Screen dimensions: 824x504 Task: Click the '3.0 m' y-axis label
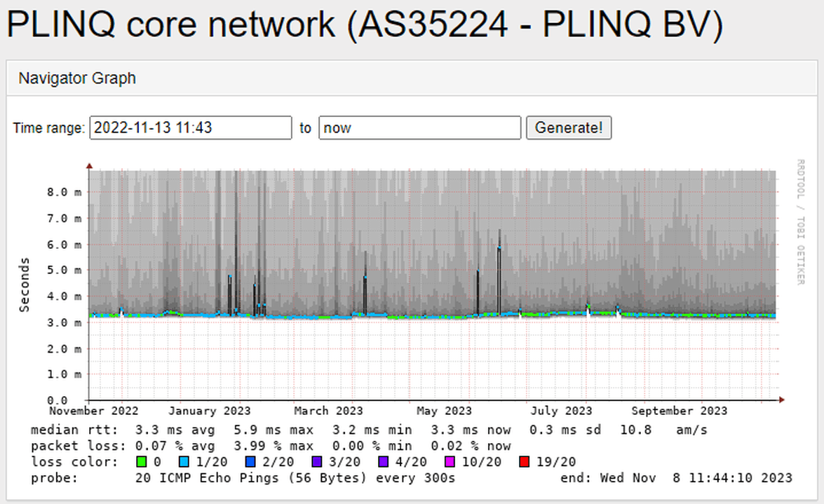(x=64, y=322)
